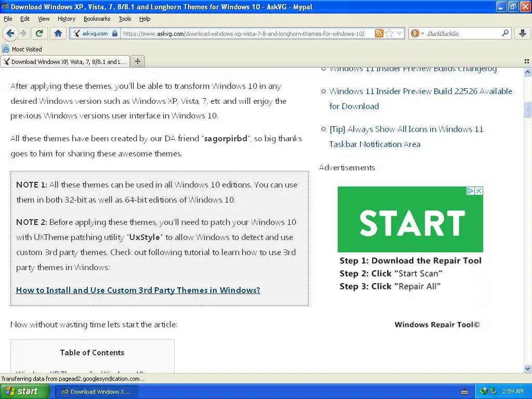Click the Most Visited bookmarks icon
Screen dimensions: 532x399
pos(5,49)
